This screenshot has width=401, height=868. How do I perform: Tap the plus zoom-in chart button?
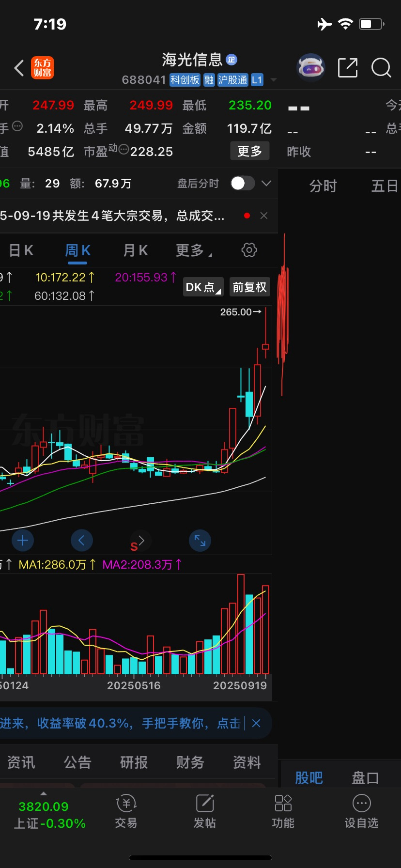(23, 540)
